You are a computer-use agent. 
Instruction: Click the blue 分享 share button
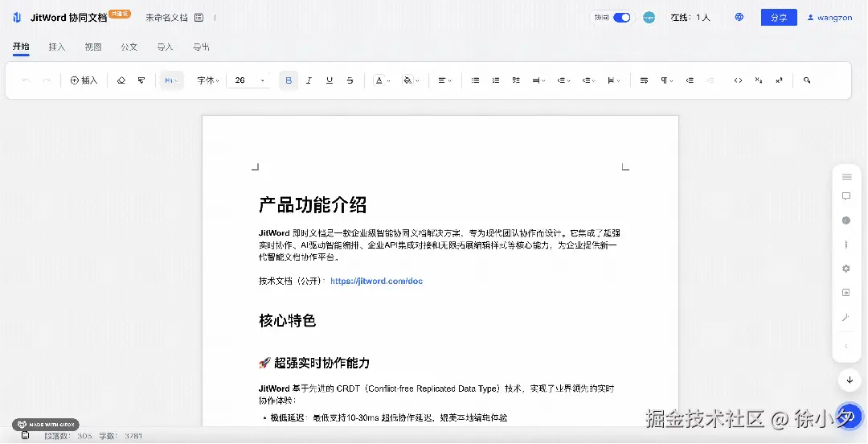779,17
